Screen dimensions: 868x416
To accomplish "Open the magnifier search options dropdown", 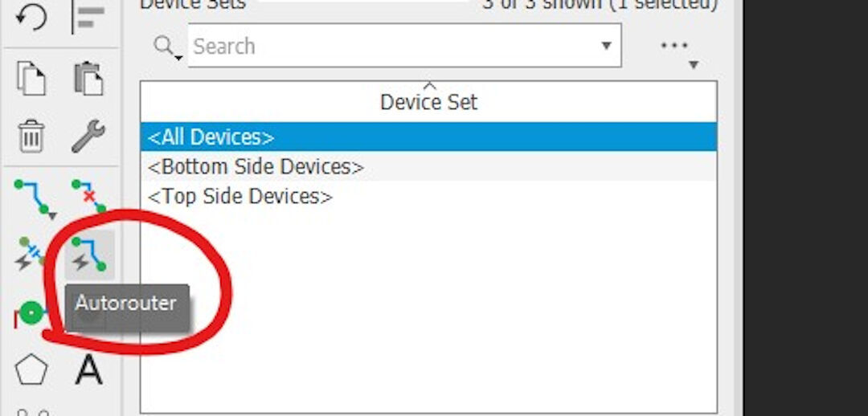I will 167,47.
